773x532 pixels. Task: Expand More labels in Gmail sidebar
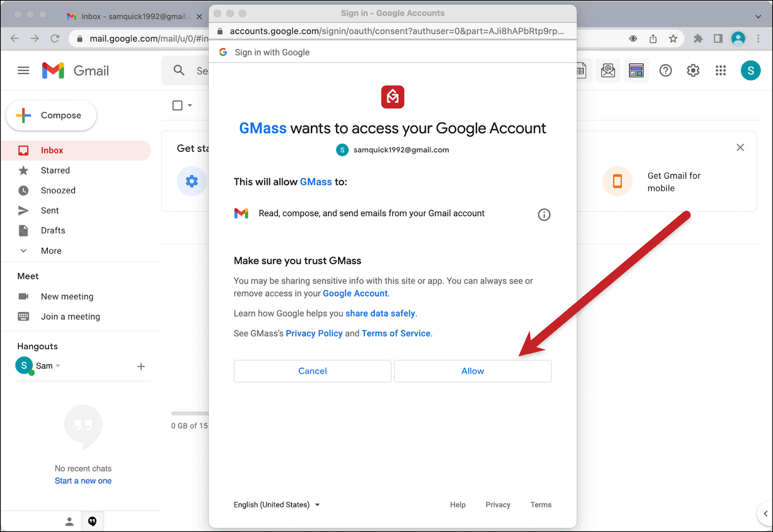(x=51, y=251)
